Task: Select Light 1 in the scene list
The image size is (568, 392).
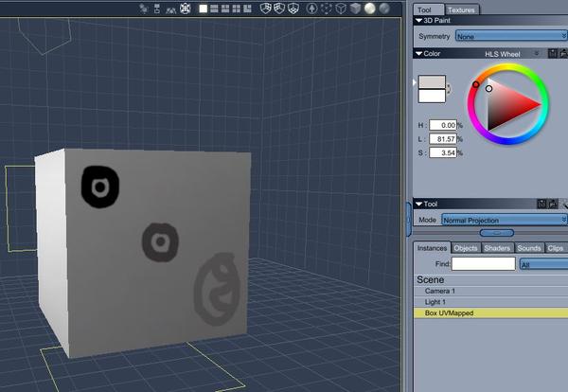Action: (x=490, y=302)
